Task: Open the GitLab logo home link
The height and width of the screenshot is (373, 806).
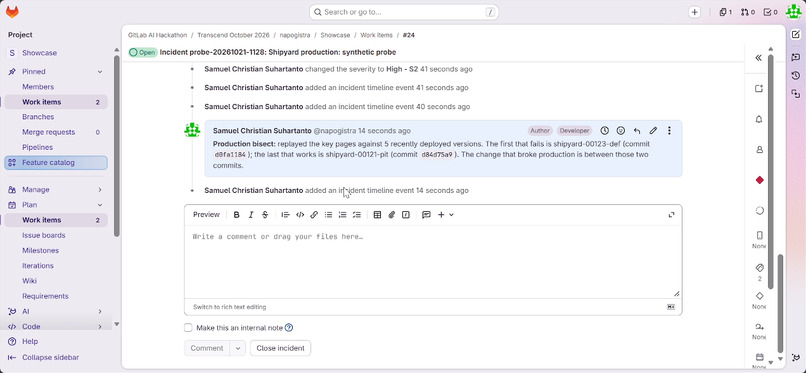Action: point(12,12)
